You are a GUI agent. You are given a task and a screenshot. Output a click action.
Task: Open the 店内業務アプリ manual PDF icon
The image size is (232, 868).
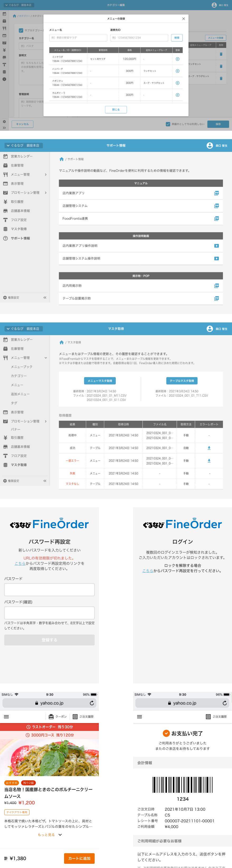pyautogui.click(x=216, y=193)
